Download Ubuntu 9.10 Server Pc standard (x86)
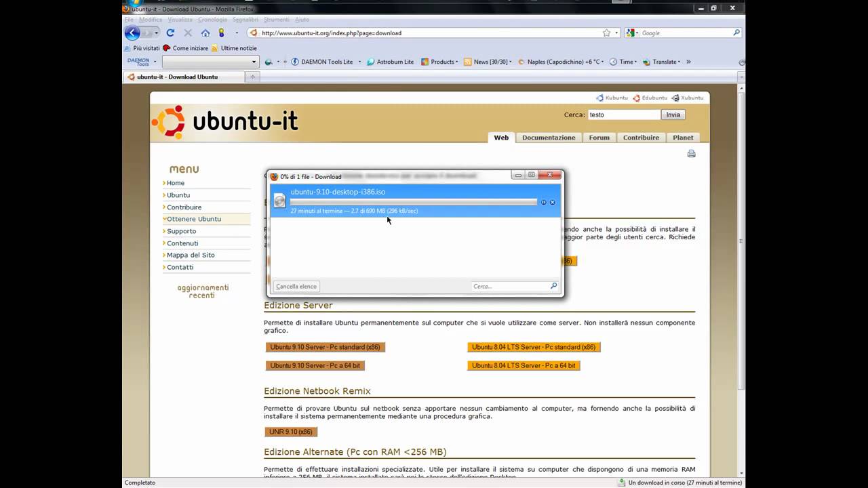Image resolution: width=868 pixels, height=488 pixels. coord(325,347)
